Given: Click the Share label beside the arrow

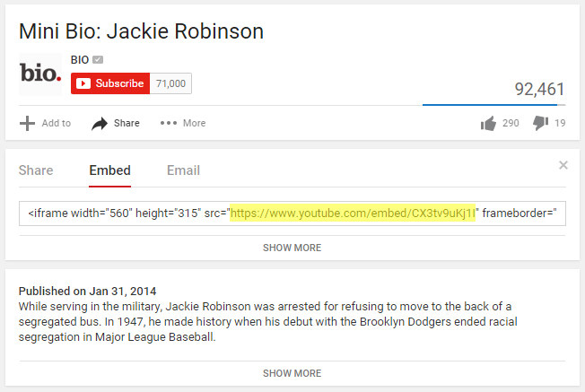Looking at the screenshot, I should [127, 123].
